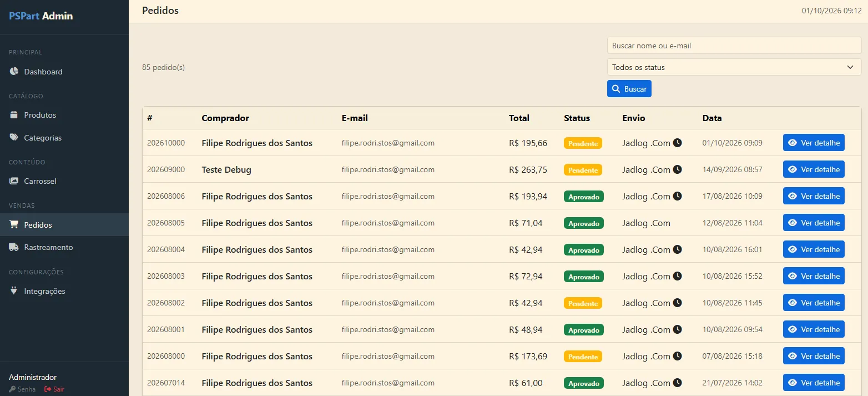View details of order 202608003
The height and width of the screenshot is (396, 868).
coord(814,276)
